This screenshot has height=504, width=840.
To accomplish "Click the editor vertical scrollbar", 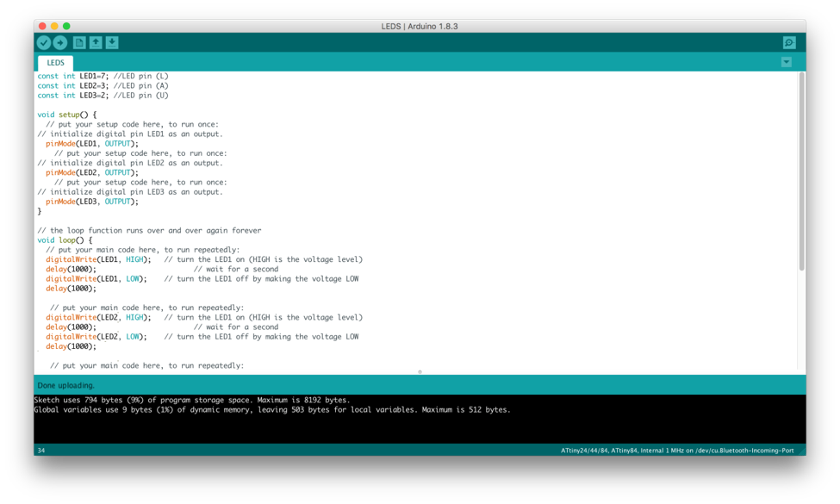I will [801, 171].
